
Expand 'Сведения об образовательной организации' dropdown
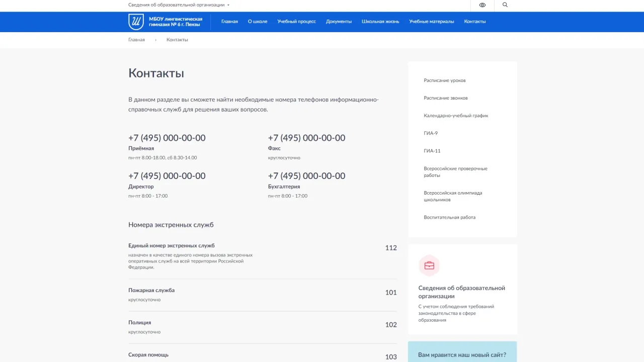coord(179,5)
